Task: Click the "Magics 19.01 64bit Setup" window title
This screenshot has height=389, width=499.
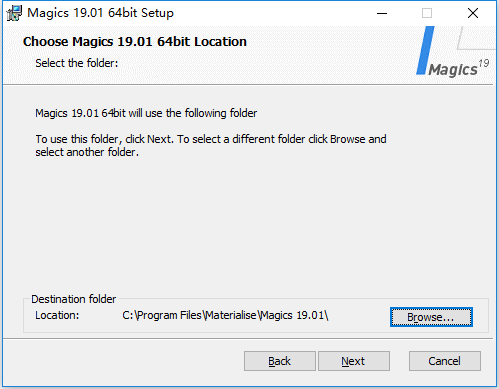Action: coord(100,13)
